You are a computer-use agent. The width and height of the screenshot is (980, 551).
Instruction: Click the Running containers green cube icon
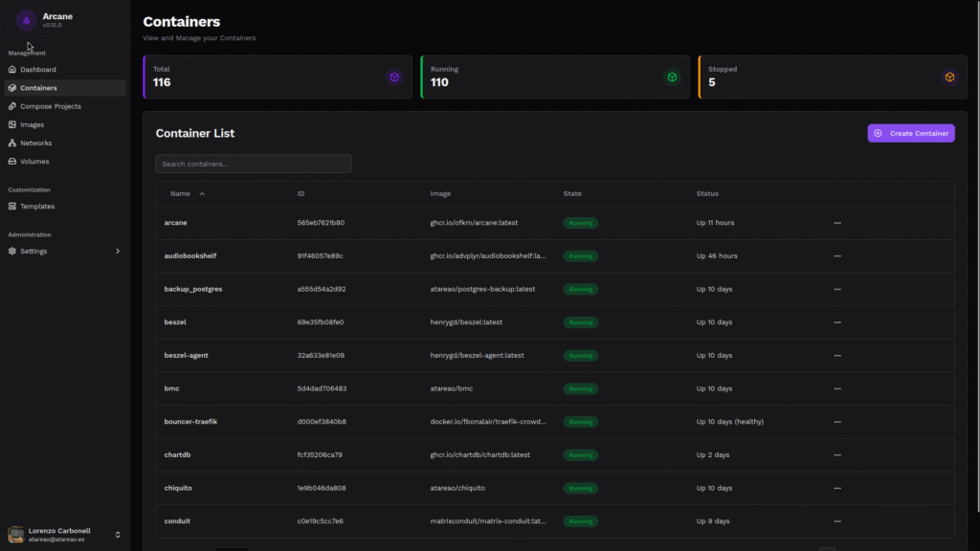click(x=672, y=77)
